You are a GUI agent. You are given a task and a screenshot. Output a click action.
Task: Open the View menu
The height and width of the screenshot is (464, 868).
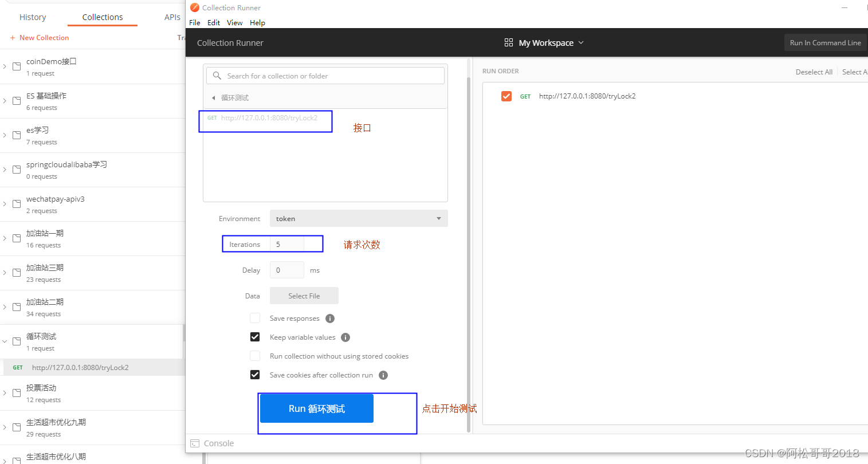[x=235, y=23]
